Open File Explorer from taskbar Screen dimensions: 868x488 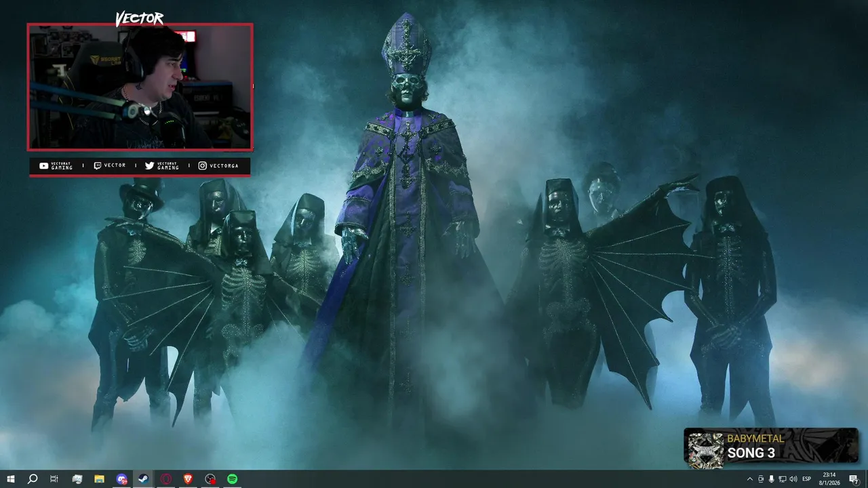tap(99, 479)
